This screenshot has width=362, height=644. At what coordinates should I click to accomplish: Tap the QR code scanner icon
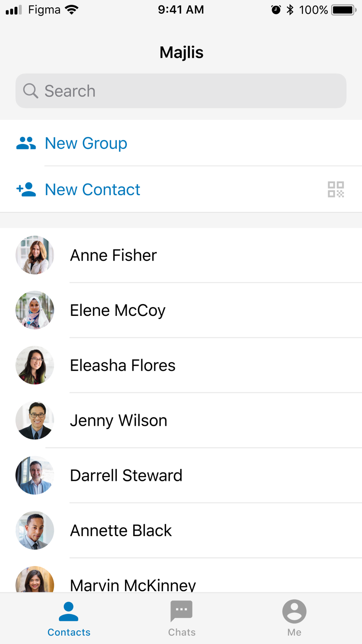336,189
